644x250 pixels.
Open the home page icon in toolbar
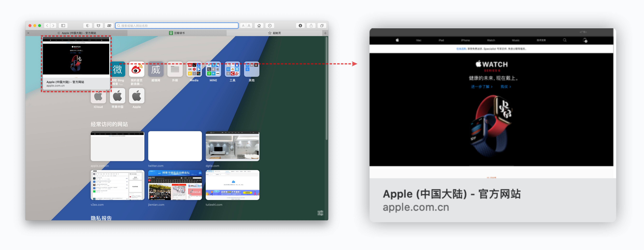pos(259,25)
